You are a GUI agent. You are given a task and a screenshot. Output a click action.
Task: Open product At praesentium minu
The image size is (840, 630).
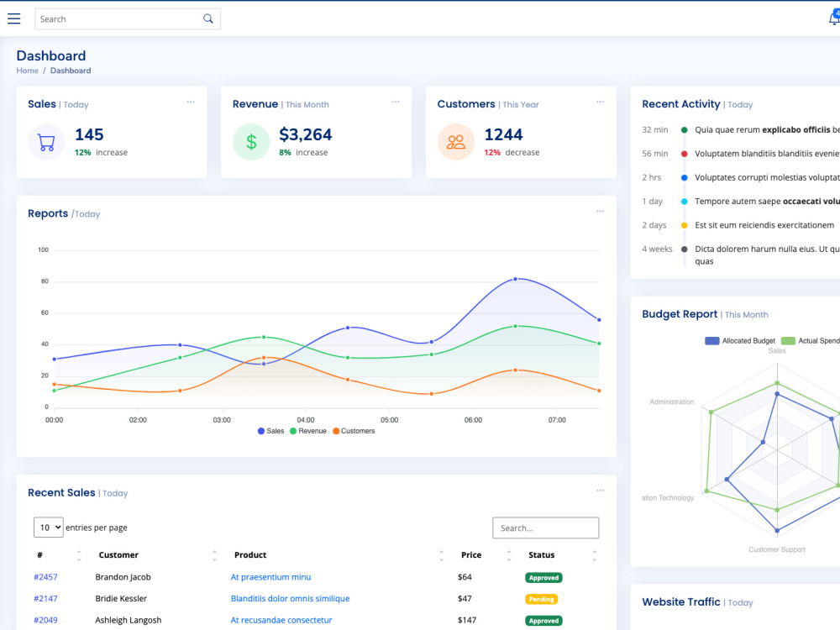click(270, 577)
